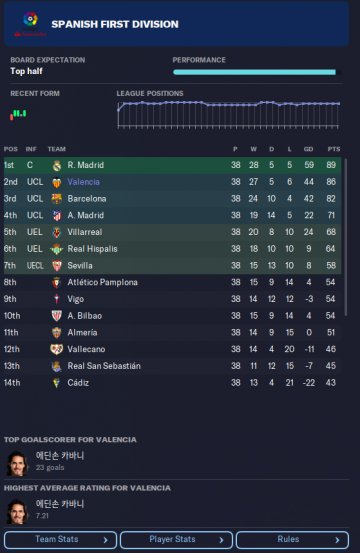The image size is (360, 553).
Task: Sort the table by GD column
Action: (x=309, y=149)
